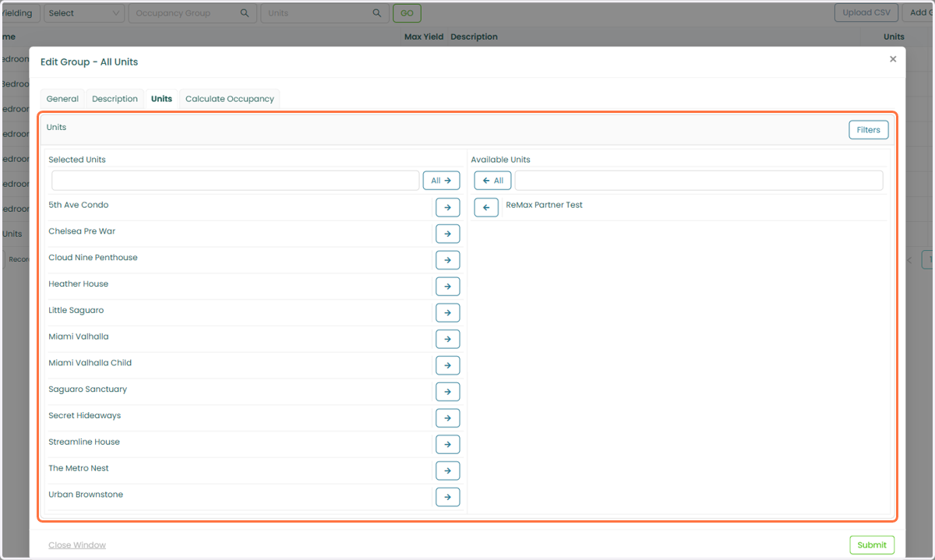Close the Edit Group dialog with X
This screenshot has height=560, width=935.
pos(893,59)
